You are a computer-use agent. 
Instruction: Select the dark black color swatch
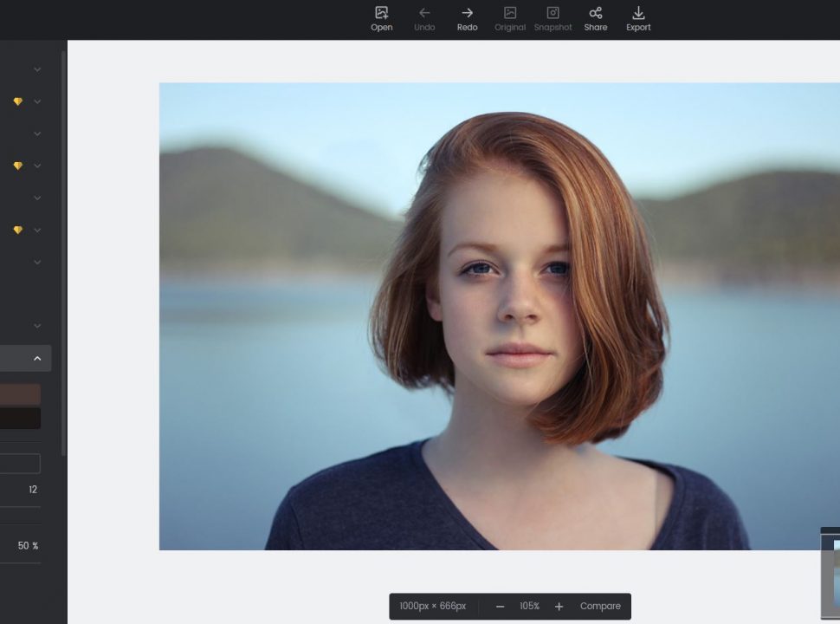tap(20, 419)
